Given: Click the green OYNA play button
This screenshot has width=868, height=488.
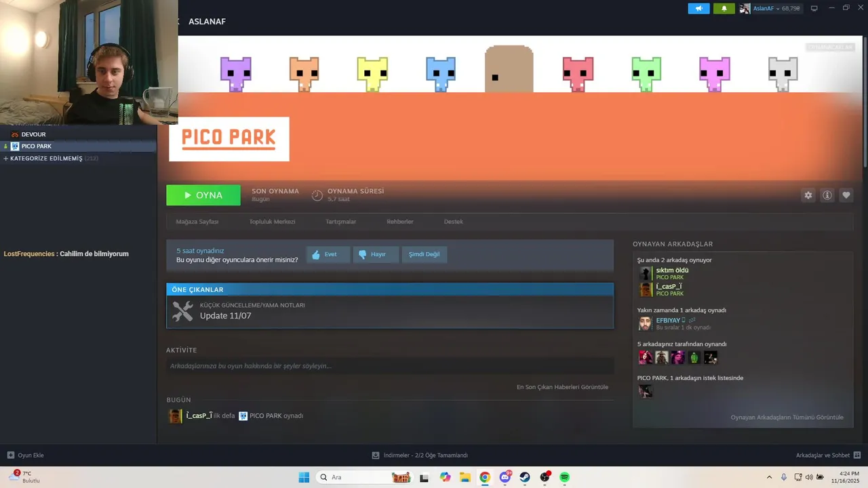Looking at the screenshot, I should (x=203, y=195).
